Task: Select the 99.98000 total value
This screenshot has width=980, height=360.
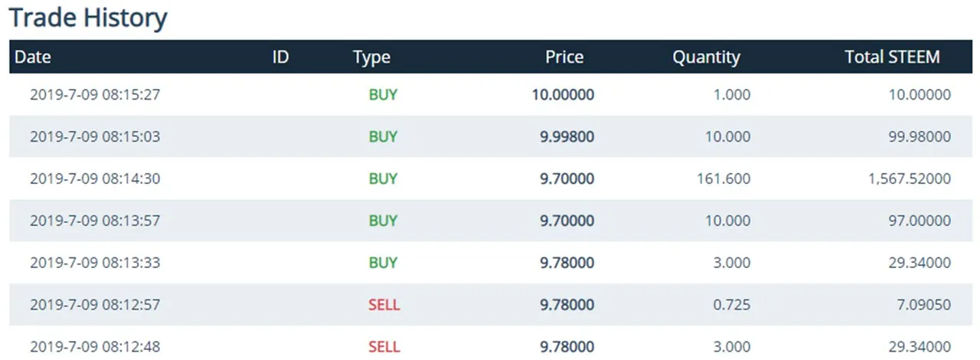Action: click(916, 137)
